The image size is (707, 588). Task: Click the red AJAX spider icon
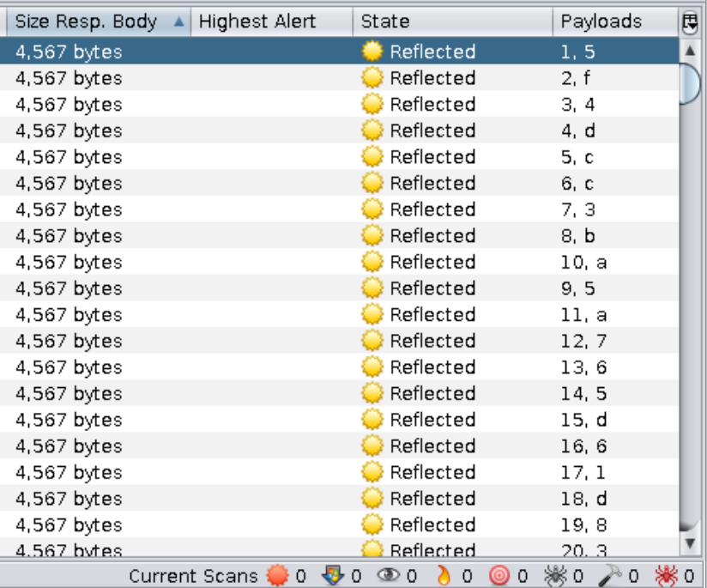667,576
